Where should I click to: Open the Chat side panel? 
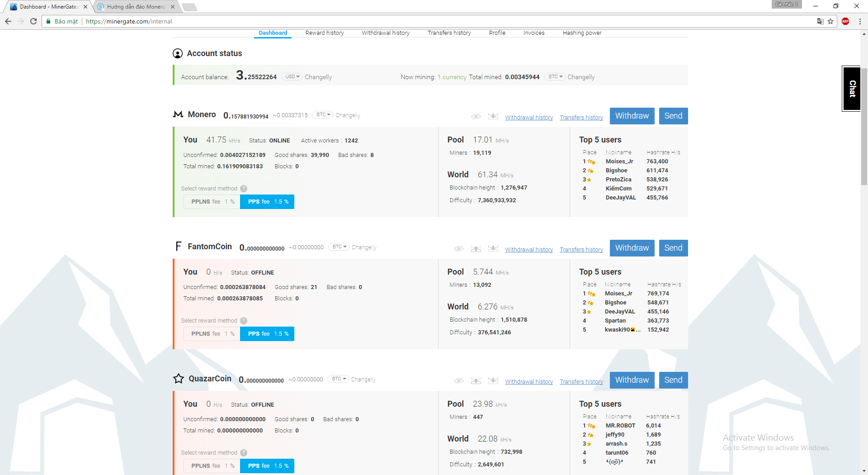click(x=852, y=89)
